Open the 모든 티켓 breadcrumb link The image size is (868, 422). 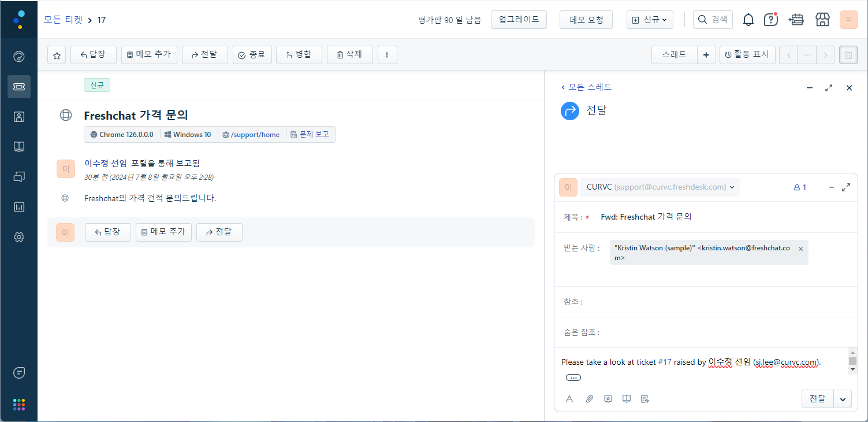tap(63, 20)
